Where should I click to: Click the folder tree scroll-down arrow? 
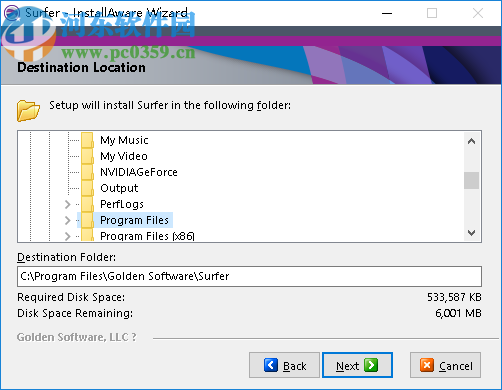point(471,232)
